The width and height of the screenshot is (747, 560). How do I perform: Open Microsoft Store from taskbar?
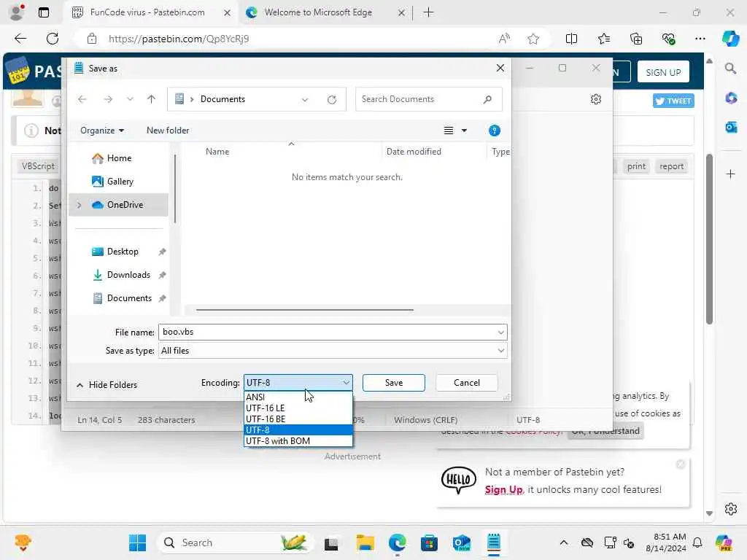tap(429, 542)
